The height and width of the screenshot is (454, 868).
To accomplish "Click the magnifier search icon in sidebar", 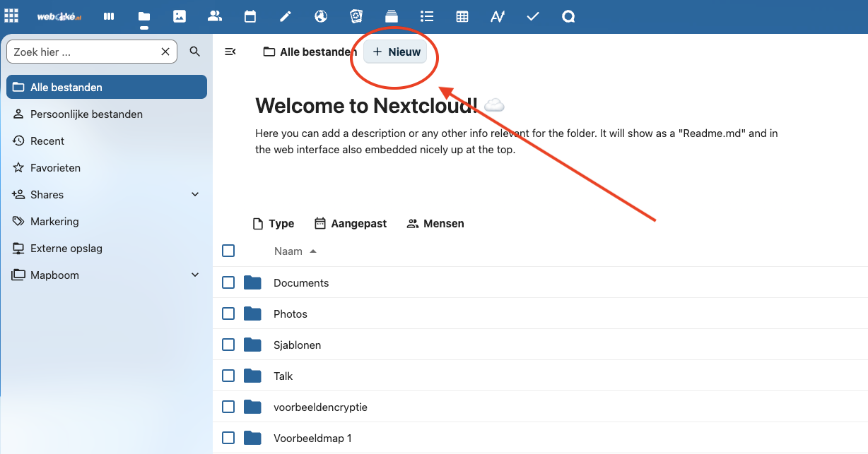I will pos(195,52).
